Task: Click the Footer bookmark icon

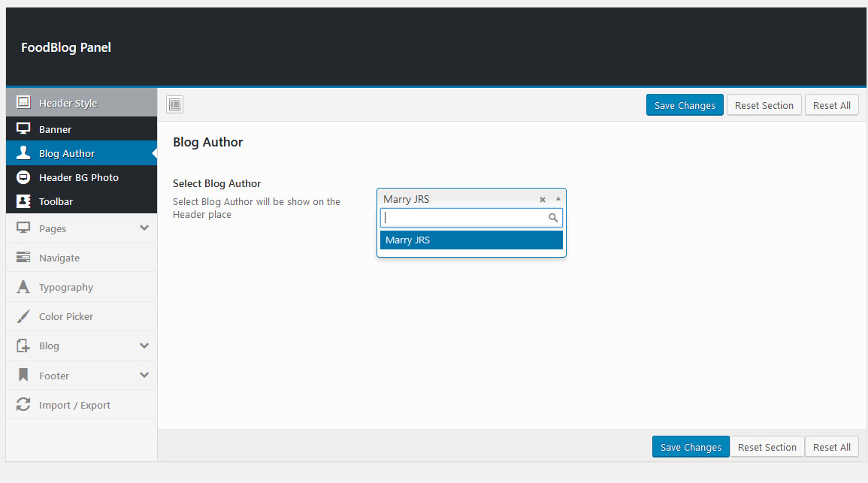Action: (x=23, y=375)
